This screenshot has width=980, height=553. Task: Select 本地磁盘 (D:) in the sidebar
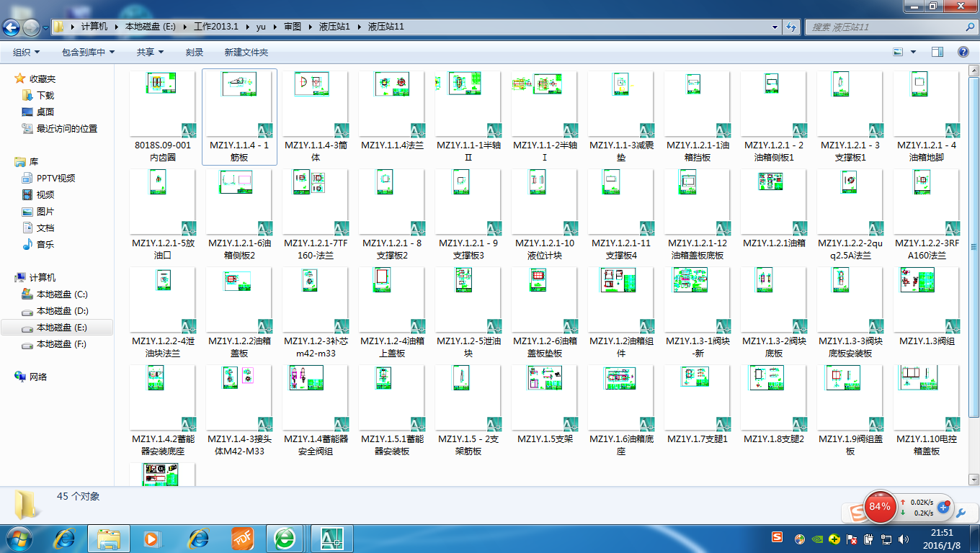(62, 310)
